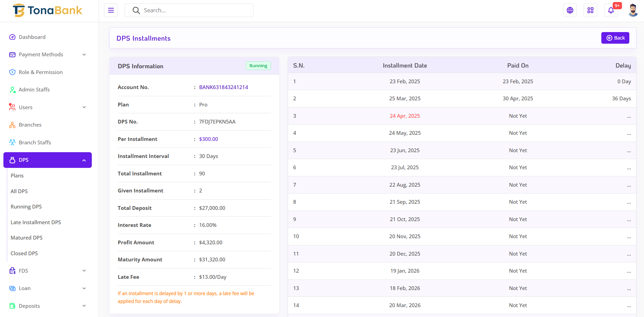Go to Role & Permission page

pyautogui.click(x=40, y=72)
